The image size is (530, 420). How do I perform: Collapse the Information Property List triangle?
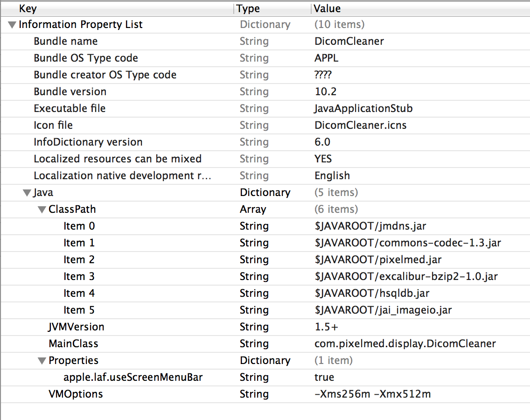coord(12,25)
